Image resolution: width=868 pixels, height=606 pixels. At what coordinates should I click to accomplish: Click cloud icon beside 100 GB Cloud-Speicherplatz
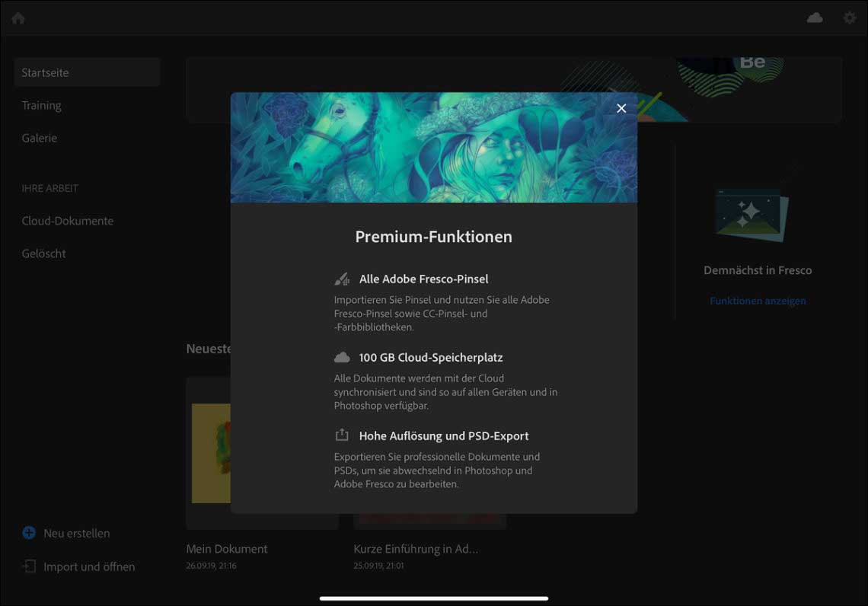point(342,357)
